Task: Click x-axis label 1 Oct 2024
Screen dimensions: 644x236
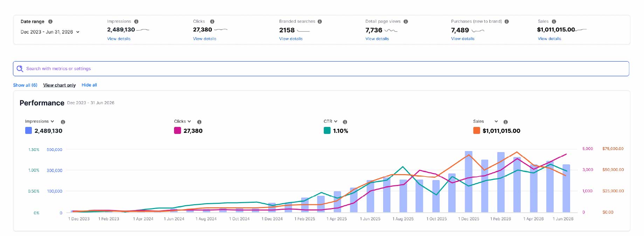Action: click(240, 219)
